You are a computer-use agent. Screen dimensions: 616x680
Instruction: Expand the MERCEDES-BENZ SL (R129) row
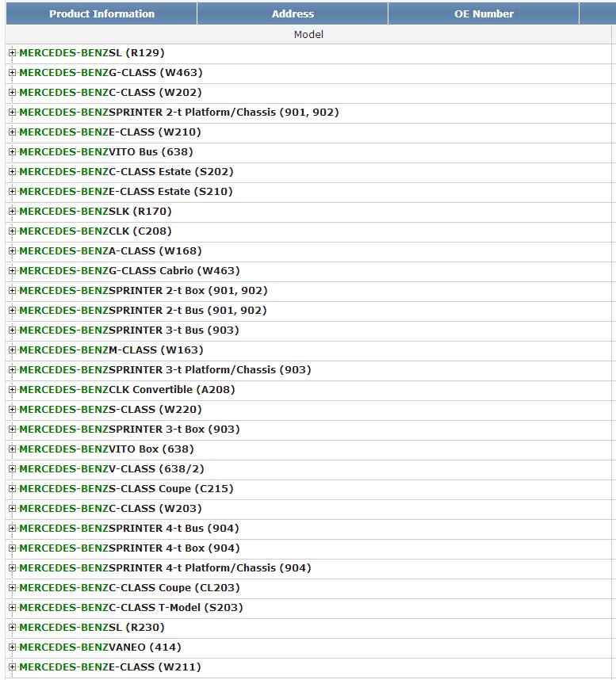12,53
